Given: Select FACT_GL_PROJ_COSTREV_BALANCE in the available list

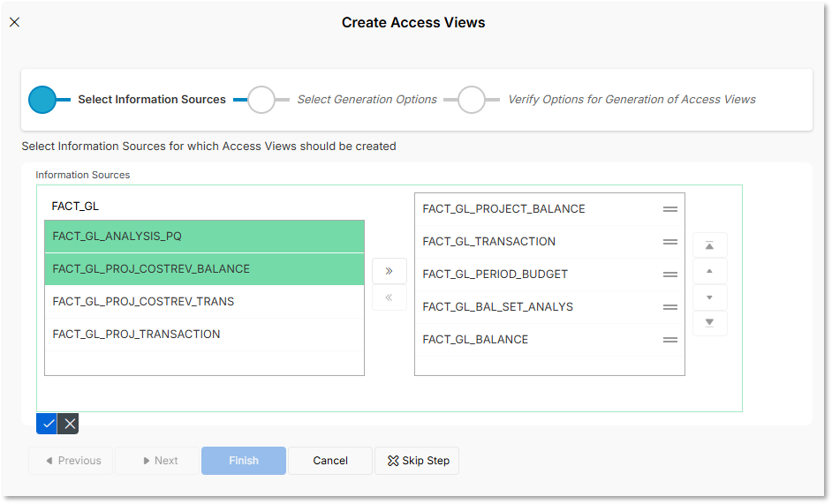Looking at the screenshot, I should (x=204, y=269).
